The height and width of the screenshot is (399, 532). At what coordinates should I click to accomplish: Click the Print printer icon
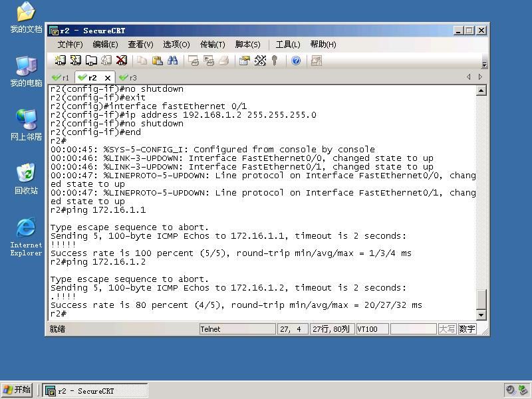[x=224, y=61]
